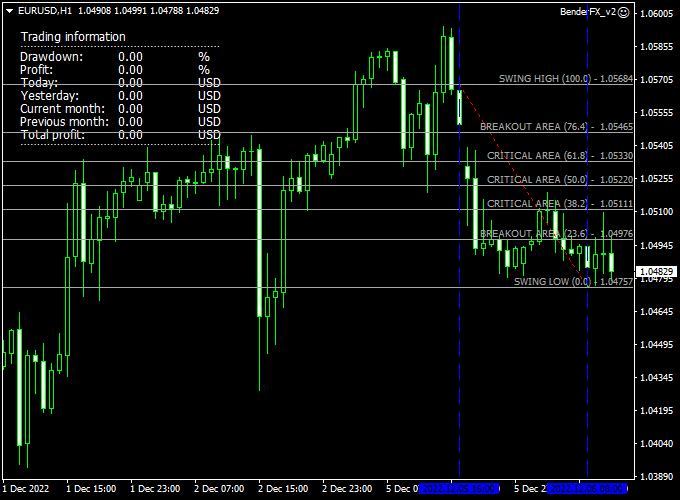Select the BREAKOUT AREA (76.4) level label
This screenshot has width=680, height=500.
[x=556, y=128]
